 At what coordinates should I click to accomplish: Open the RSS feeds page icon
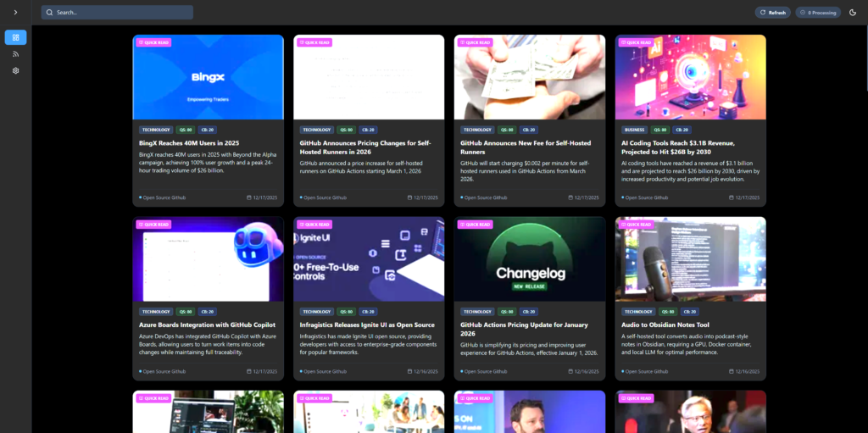[15, 54]
